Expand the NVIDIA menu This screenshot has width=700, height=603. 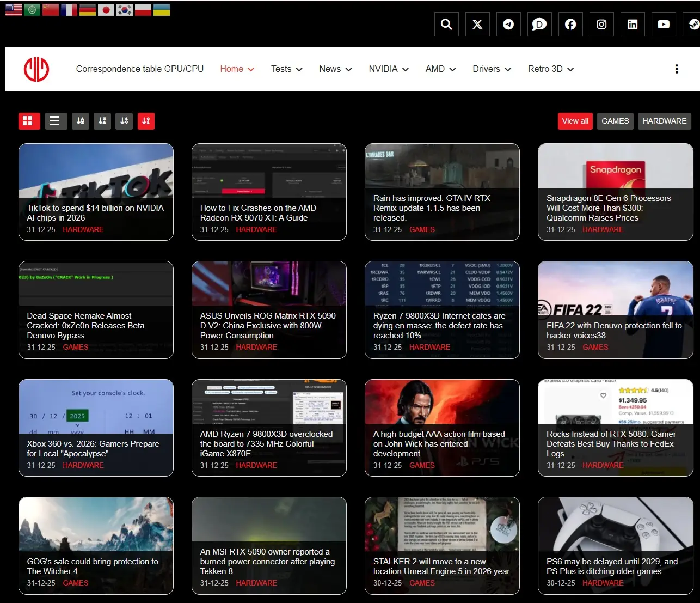click(x=389, y=69)
